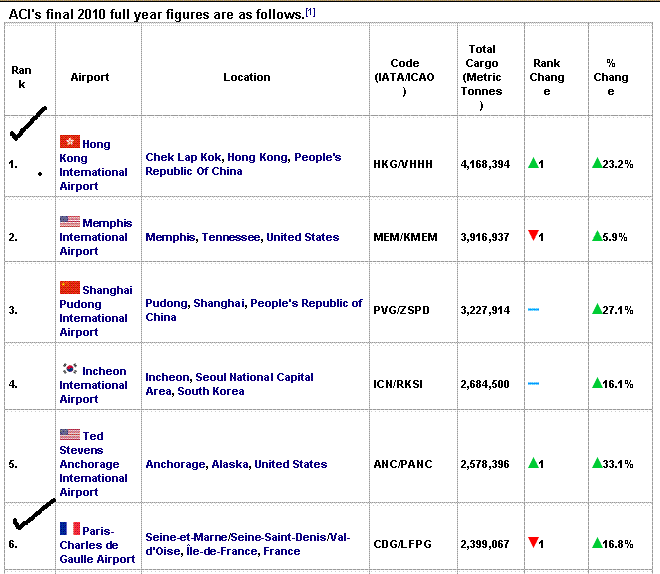Open Ted Stevens Anchorage International Airport link
The width and height of the screenshot is (660, 574).
coord(93,464)
